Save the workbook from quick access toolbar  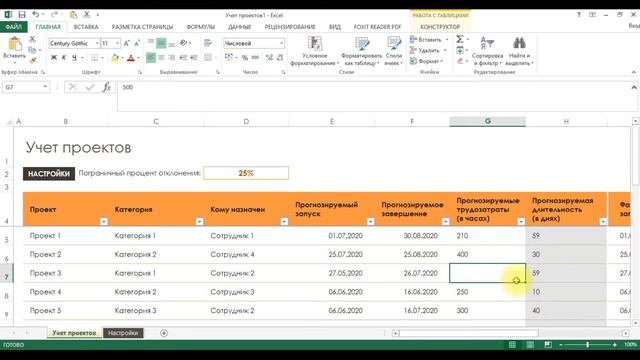pos(22,15)
